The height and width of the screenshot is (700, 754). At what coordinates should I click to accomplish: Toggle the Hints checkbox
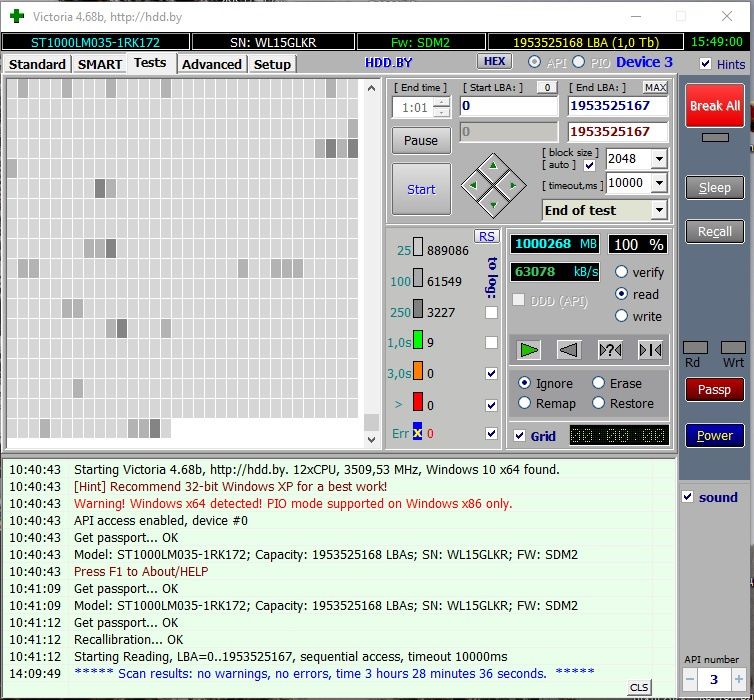coord(707,64)
